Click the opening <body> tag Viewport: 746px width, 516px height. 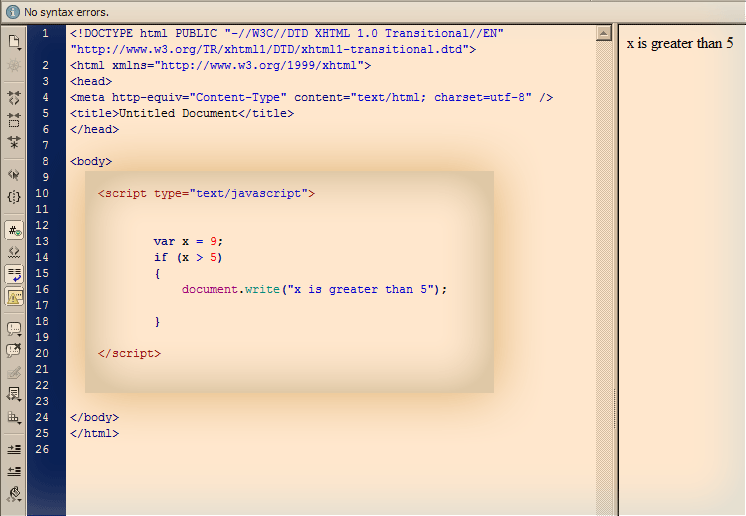(x=91, y=162)
